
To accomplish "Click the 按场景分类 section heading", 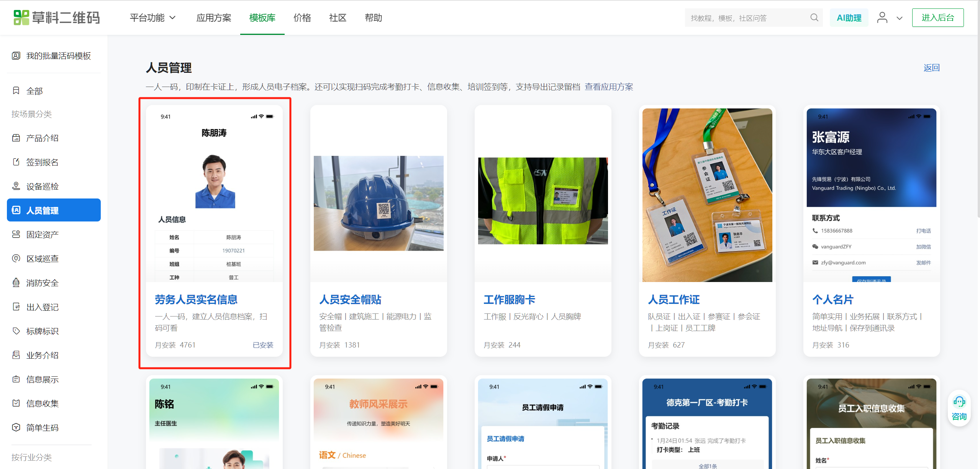I will [x=31, y=114].
